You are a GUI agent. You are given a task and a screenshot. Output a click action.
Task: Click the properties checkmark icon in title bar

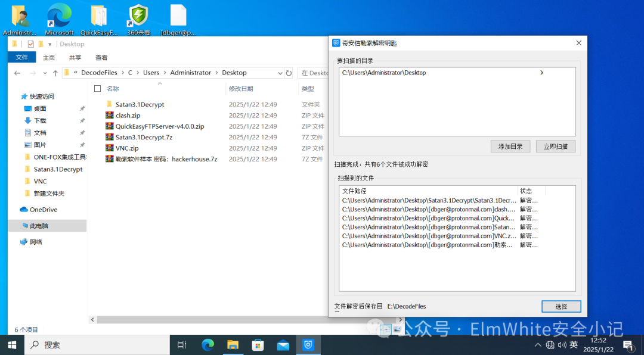(x=30, y=44)
